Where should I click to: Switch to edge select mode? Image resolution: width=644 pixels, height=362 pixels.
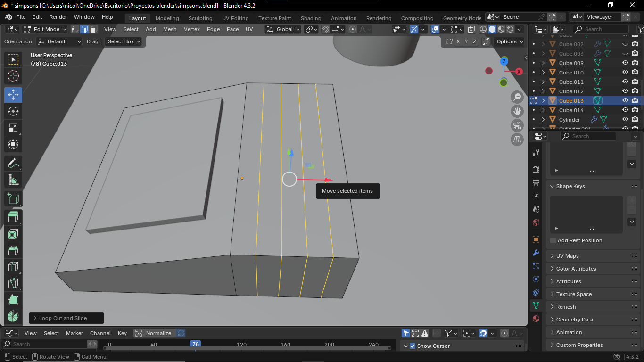pyautogui.click(x=84, y=29)
